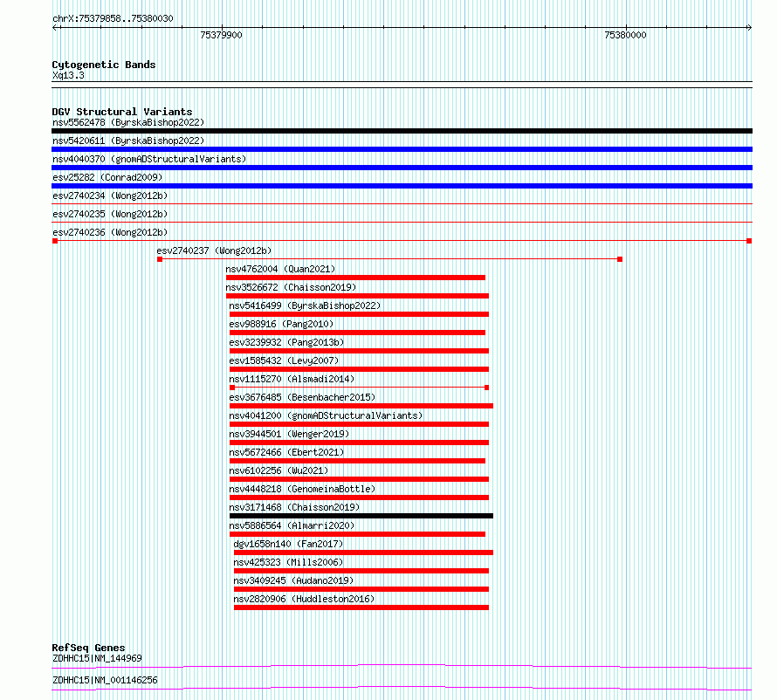Viewport: 777px width, 700px height.
Task: Click the red bar under nsv4762004 (Quan2021)
Action: pyautogui.click(x=355, y=278)
